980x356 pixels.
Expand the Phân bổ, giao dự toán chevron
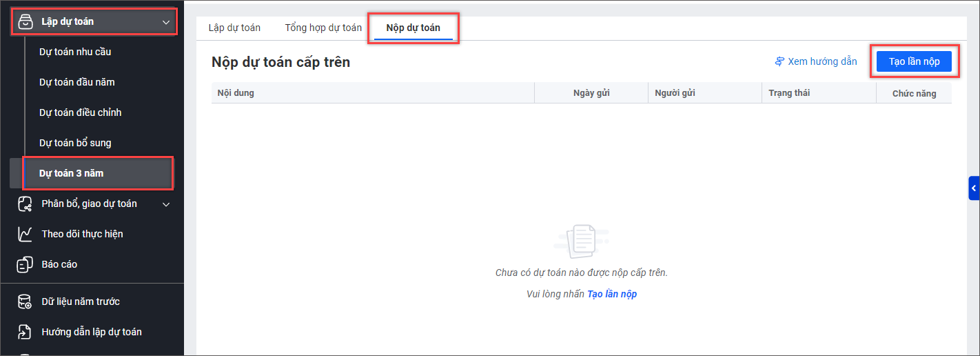click(165, 204)
